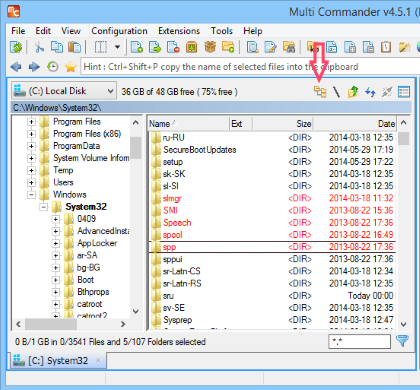
Task: Open the Help menu
Action: (x=253, y=31)
